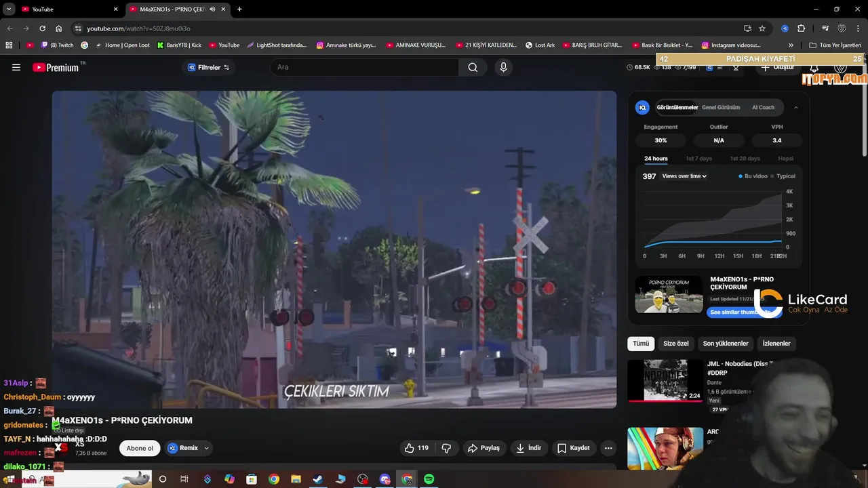Subscribe with the Abone ol button
The image size is (868, 488).
click(x=140, y=448)
